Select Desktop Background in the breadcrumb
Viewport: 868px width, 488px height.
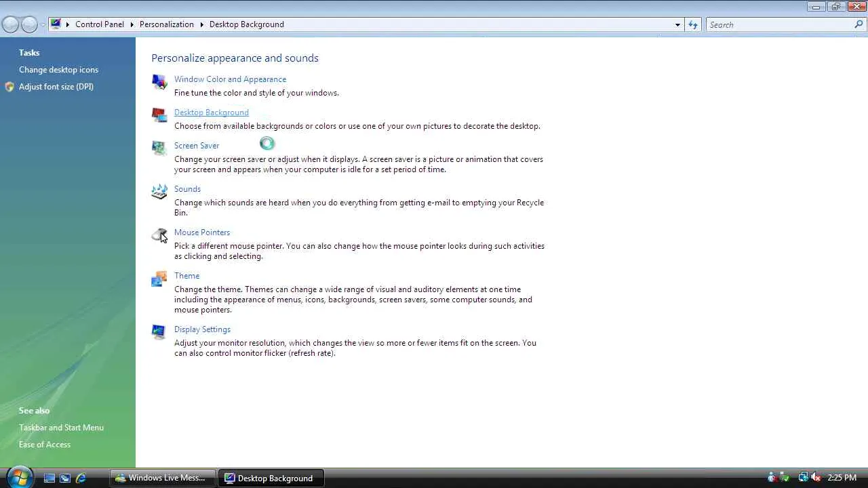pos(247,24)
